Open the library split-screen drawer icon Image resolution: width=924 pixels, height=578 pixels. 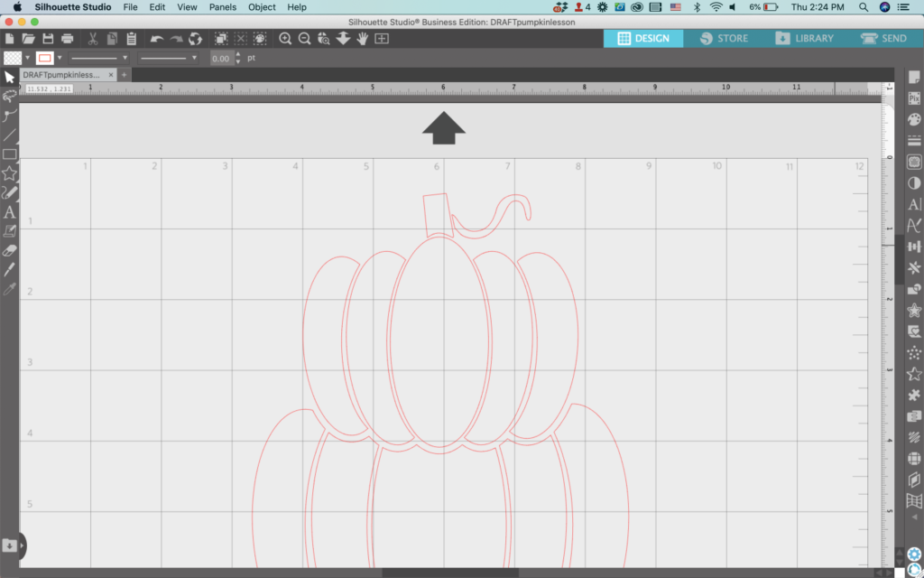[9, 546]
